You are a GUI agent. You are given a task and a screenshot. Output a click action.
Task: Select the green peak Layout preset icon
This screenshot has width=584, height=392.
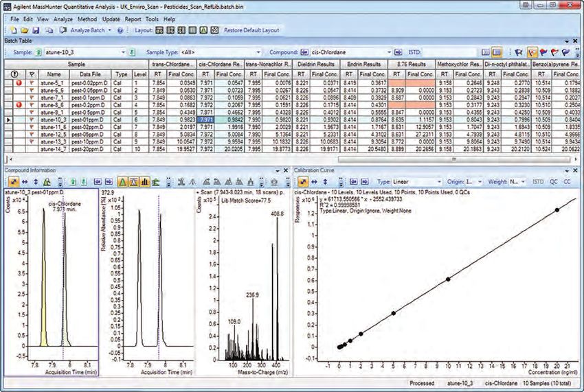pos(203,30)
